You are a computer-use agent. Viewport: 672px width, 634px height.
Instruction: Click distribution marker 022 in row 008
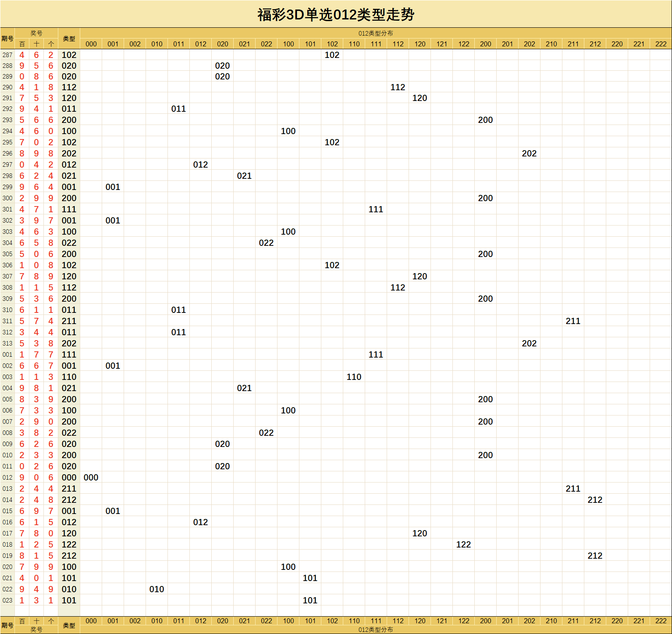point(266,432)
